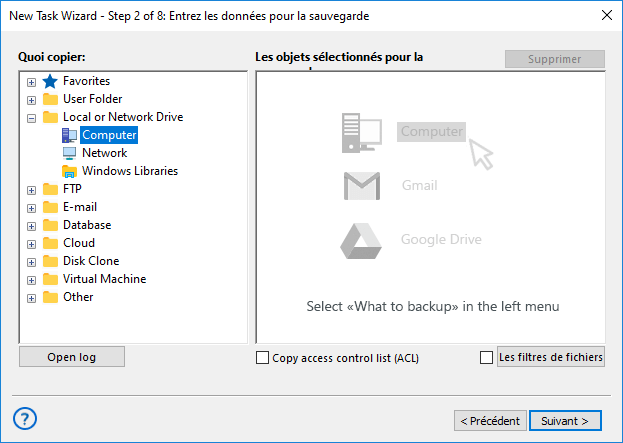Expand the Database tree node
The image size is (623, 443).
(31, 225)
